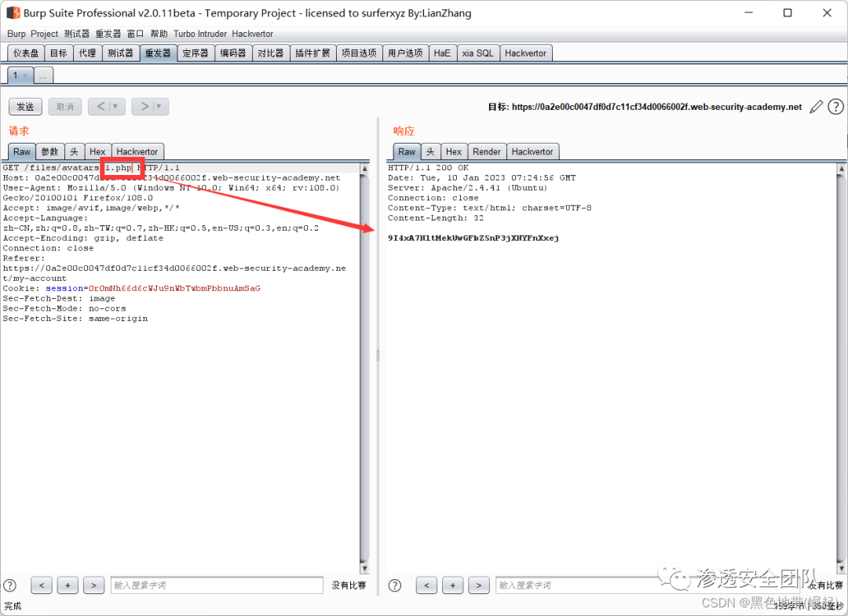Open the Burp menu
This screenshot has height=616, width=848.
[x=16, y=34]
